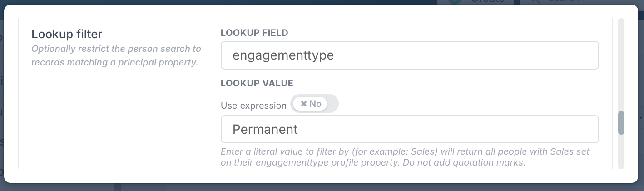644x191 pixels.
Task: Toggle the Use expression switch
Action: tap(314, 104)
